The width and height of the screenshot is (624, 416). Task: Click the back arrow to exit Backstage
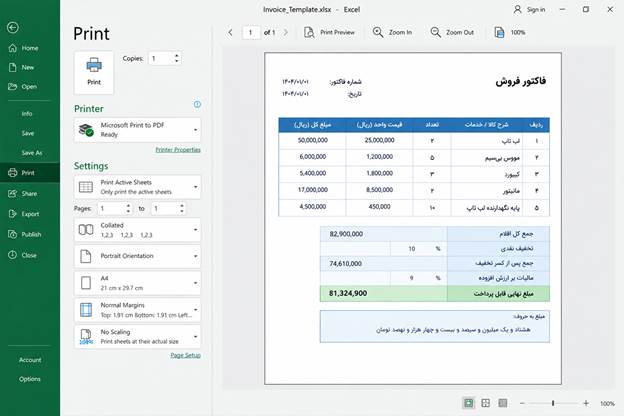13,27
